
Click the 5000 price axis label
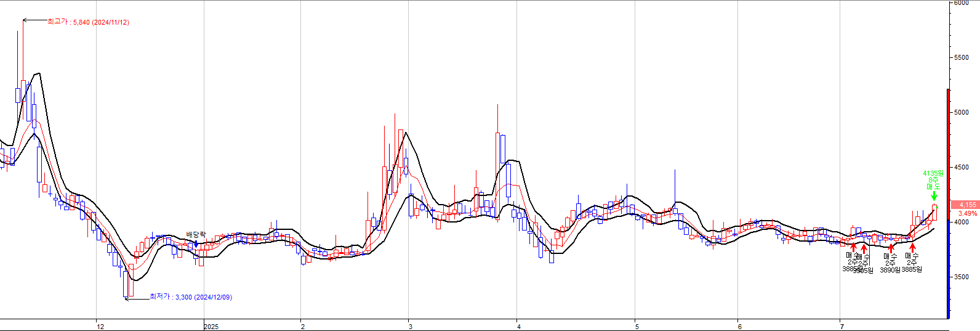click(962, 112)
